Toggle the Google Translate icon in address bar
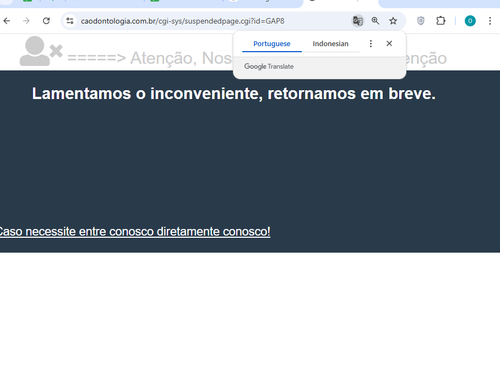500x377 pixels. (358, 21)
